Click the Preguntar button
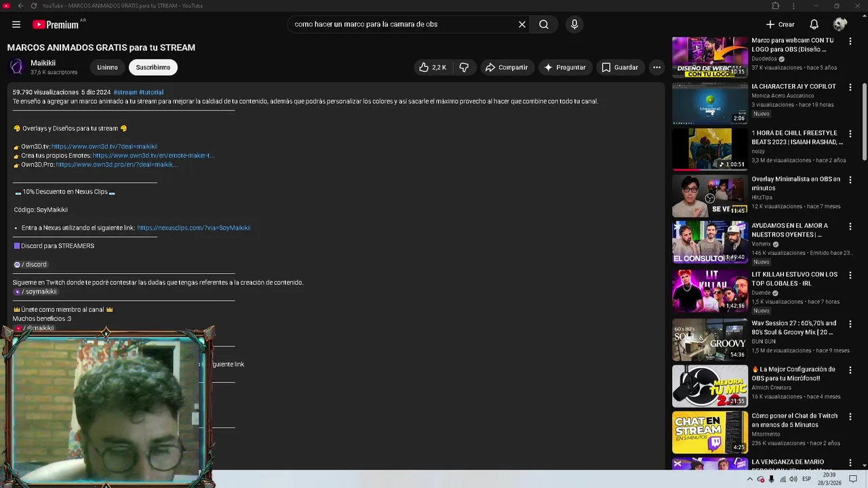868x488 pixels. (565, 67)
